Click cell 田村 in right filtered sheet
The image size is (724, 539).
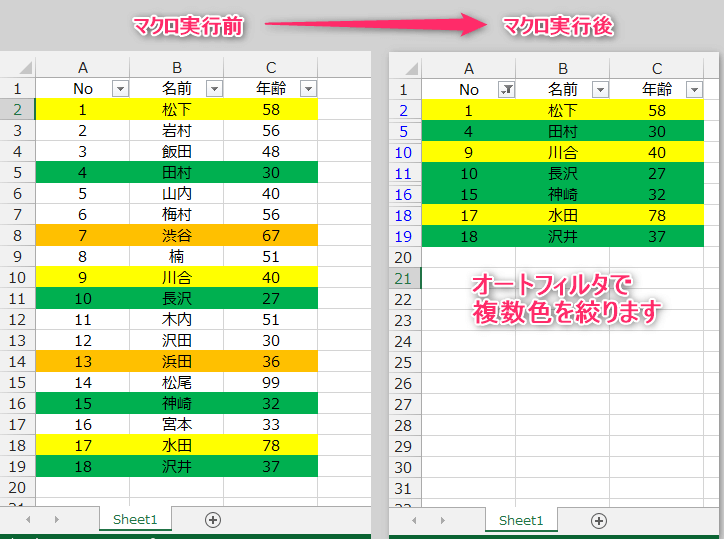(563, 132)
